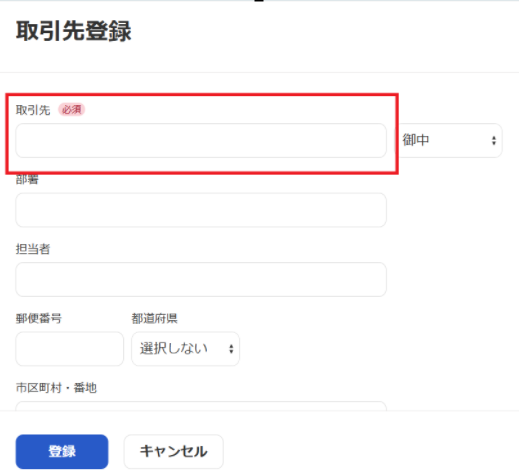Select the 郵便番号 postal code field
Viewport: 519px width, 475px height.
point(70,349)
